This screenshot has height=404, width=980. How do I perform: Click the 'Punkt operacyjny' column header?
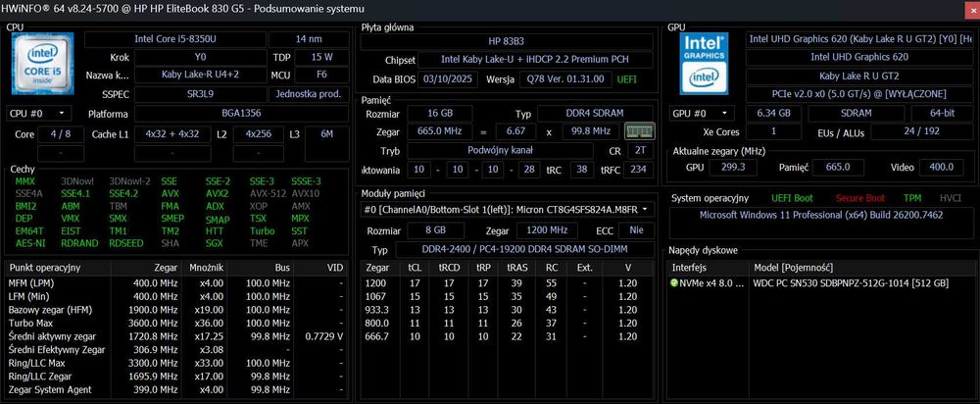coord(58,268)
